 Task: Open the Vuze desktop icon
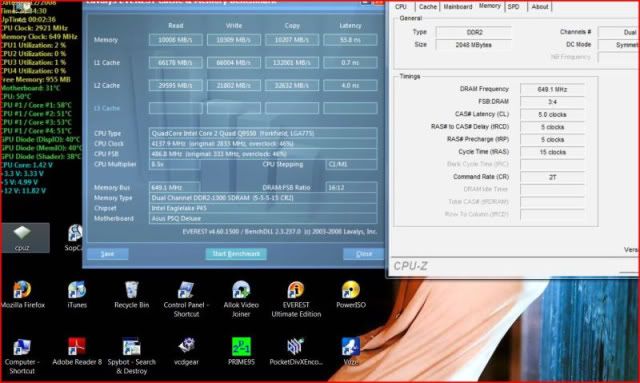(x=351, y=352)
